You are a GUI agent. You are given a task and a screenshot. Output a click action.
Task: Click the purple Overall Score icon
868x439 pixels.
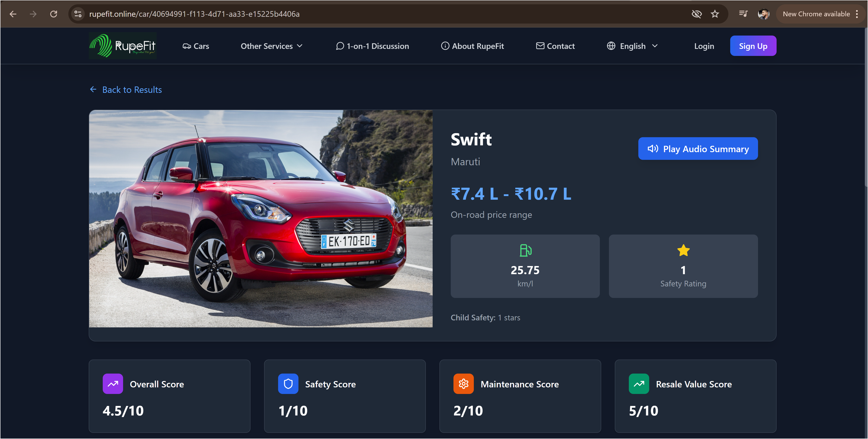click(112, 384)
